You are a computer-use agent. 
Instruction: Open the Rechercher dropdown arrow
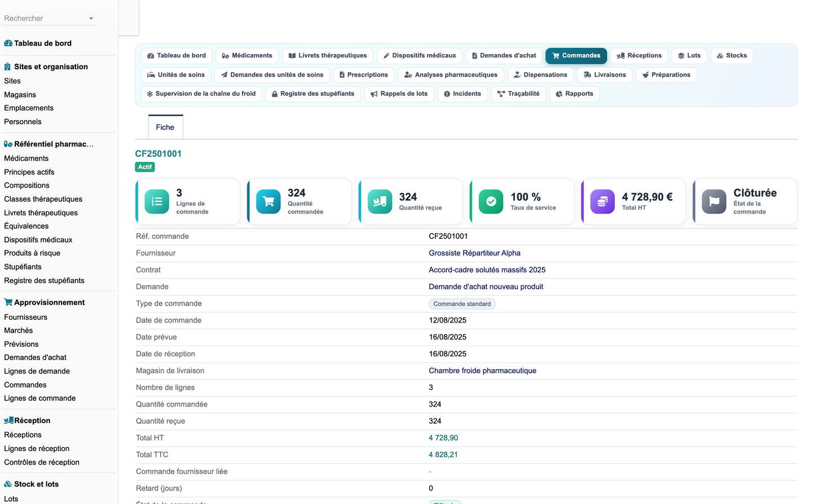91,19
